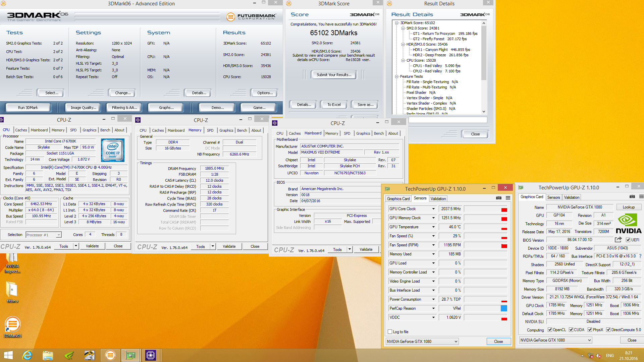Viewport: 644px width, 362px height.
Task: Click the NVIDIA logo in GPU-Z
Action: coord(629,224)
